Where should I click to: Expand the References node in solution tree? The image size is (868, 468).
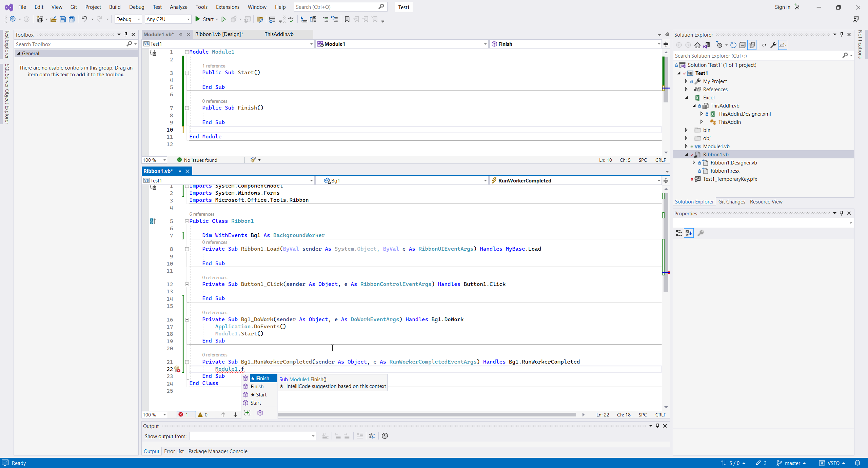(686, 90)
